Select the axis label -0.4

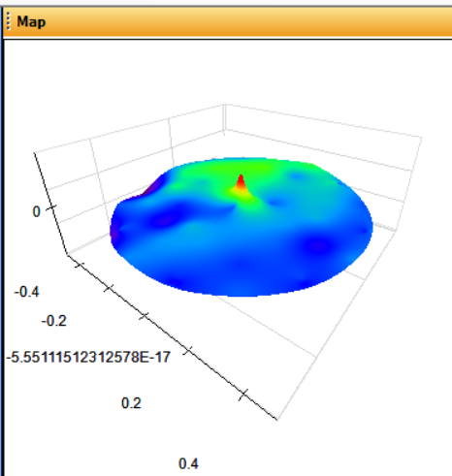[x=26, y=292]
